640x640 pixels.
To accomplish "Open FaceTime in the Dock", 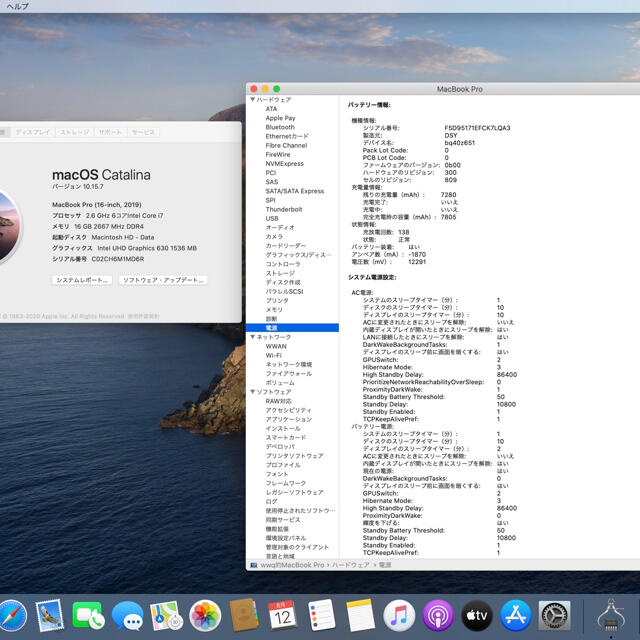I will (88, 616).
